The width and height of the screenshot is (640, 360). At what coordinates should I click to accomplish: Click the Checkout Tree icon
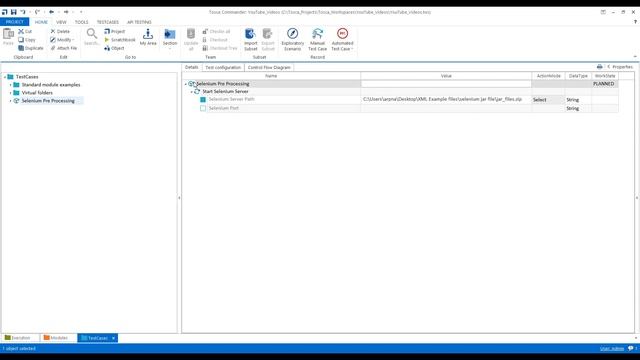click(205, 48)
